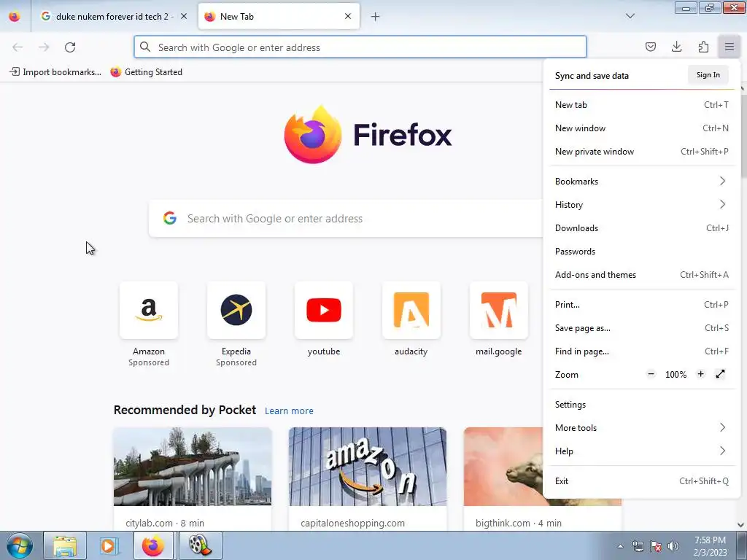Reload the current page
Image resolution: width=747 pixels, height=560 pixels.
(70, 47)
